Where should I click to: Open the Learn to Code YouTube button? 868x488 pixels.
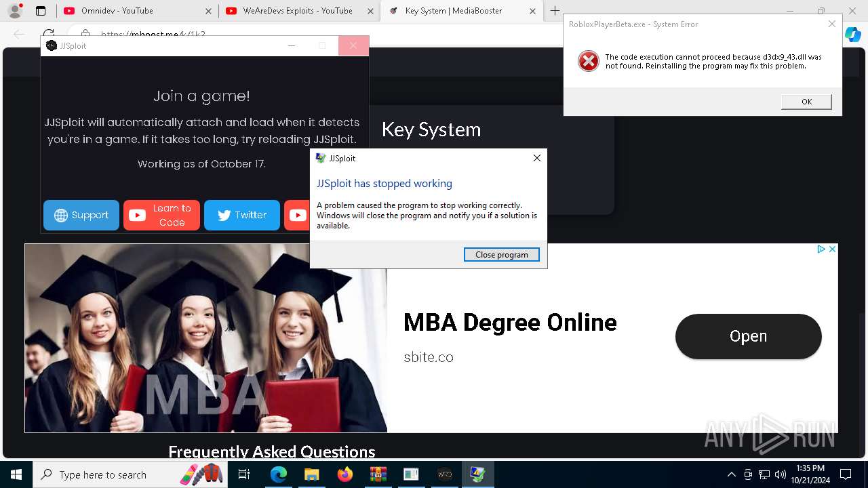pos(161,215)
